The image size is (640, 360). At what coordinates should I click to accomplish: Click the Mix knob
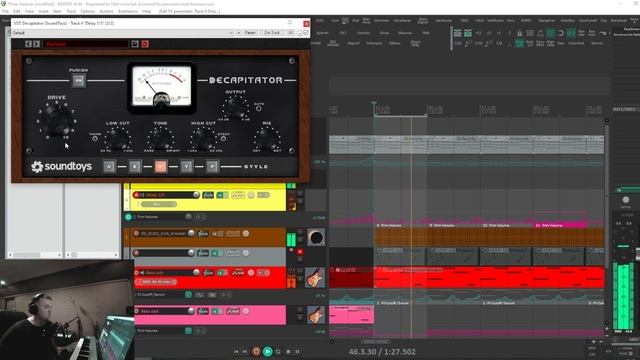[x=267, y=140]
